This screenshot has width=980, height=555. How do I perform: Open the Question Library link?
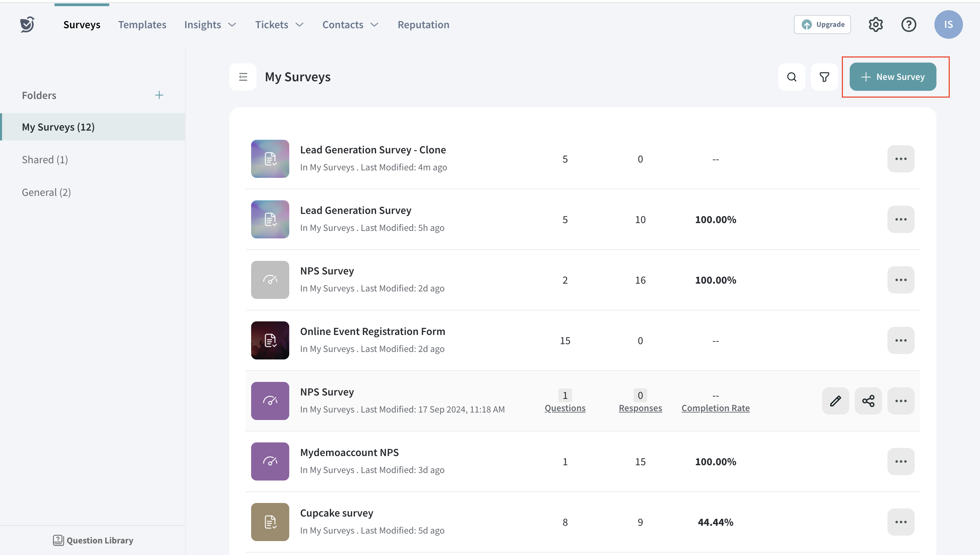(x=93, y=540)
